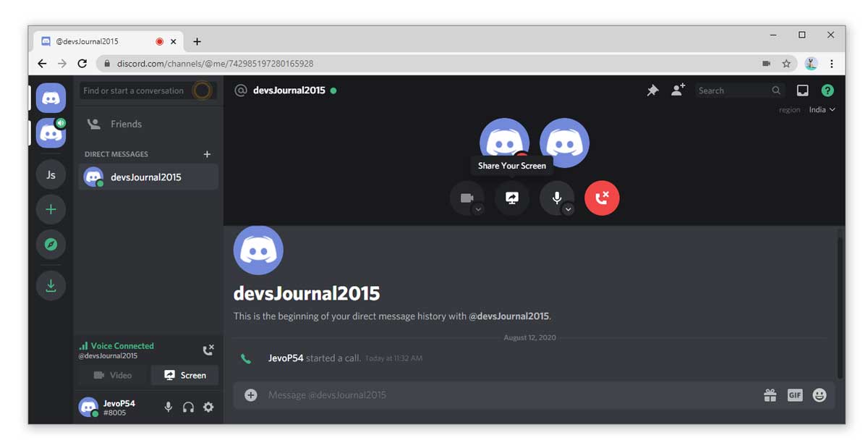
Task: Mute microphone in call controls
Action: click(556, 198)
